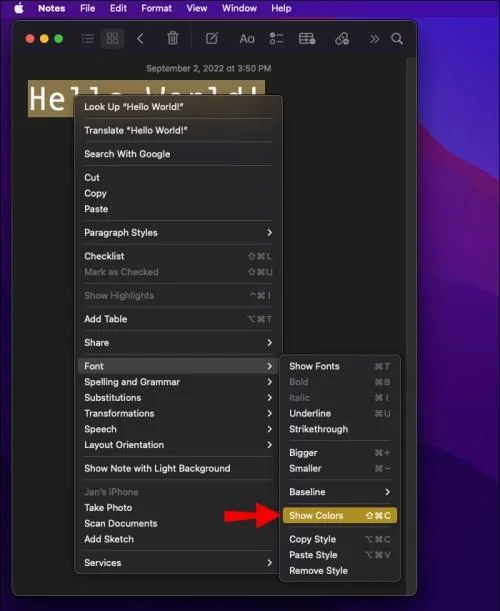Expand the Paragraph Styles submenu

pos(178,233)
